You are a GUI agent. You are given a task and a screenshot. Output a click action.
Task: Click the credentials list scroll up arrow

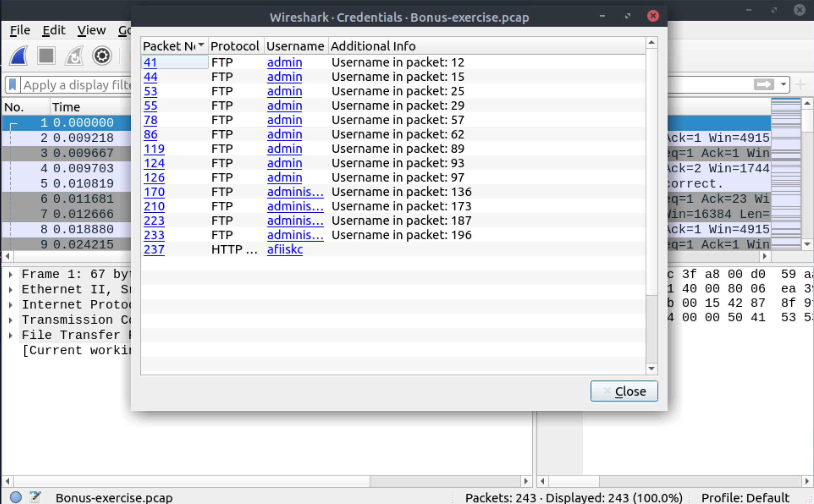point(651,43)
